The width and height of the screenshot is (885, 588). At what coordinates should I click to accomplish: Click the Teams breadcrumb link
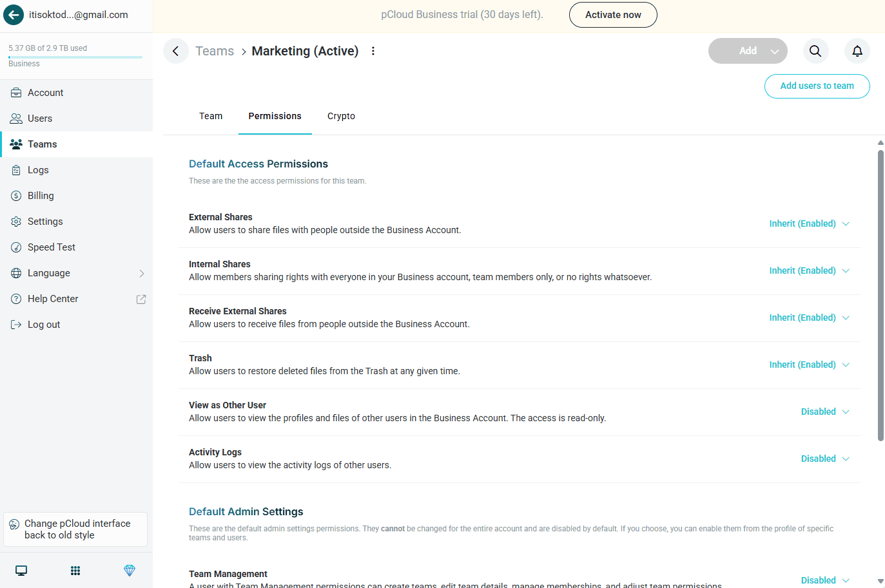[x=215, y=51]
